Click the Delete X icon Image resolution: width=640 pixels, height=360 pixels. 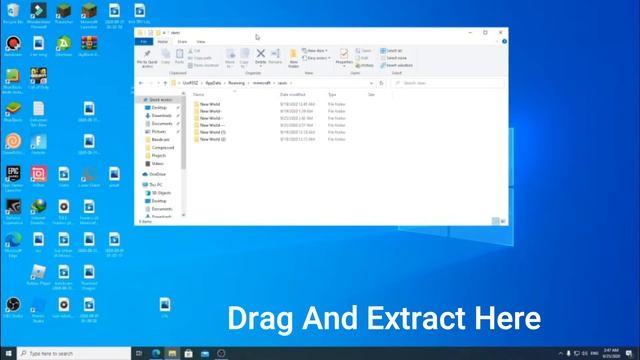260,53
